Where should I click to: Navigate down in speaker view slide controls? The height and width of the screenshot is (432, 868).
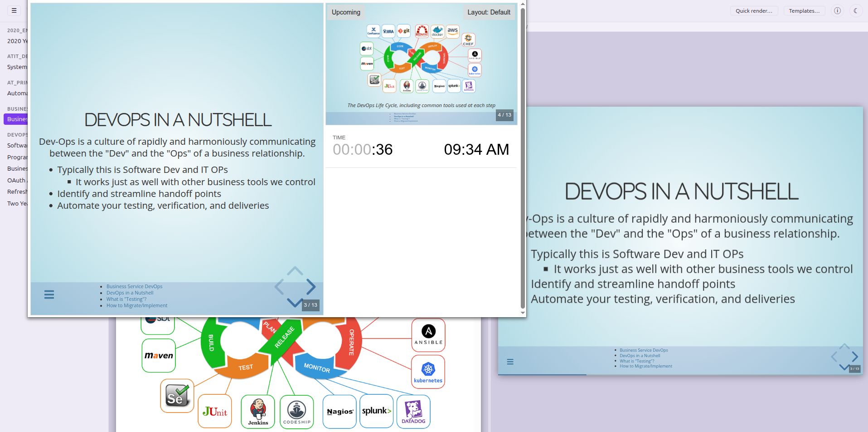[x=295, y=302]
